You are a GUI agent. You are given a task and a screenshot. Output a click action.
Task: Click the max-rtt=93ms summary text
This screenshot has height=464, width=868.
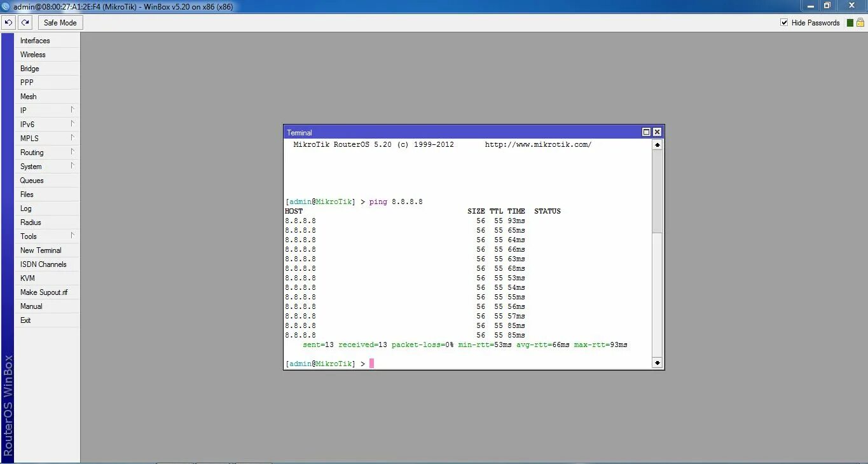pos(600,345)
